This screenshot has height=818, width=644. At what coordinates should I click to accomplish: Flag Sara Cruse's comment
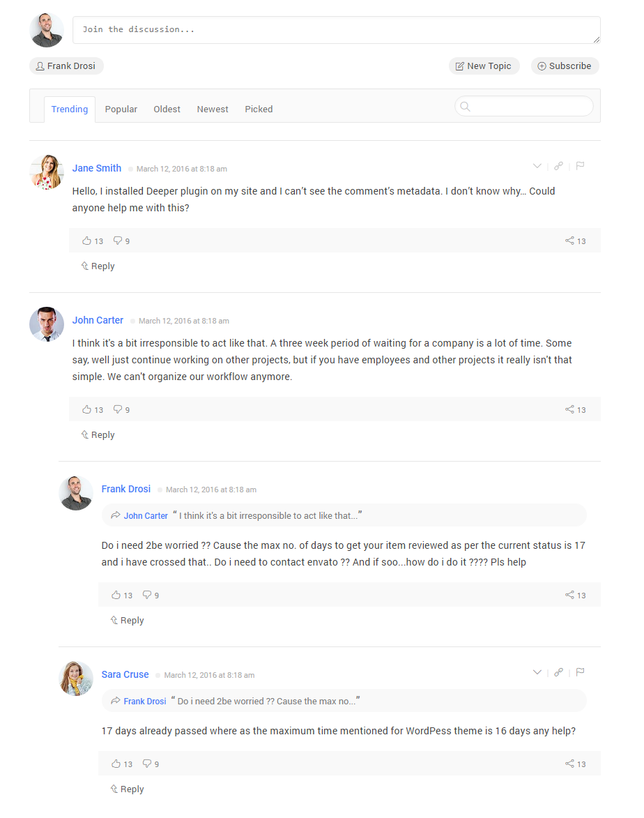[x=580, y=672]
